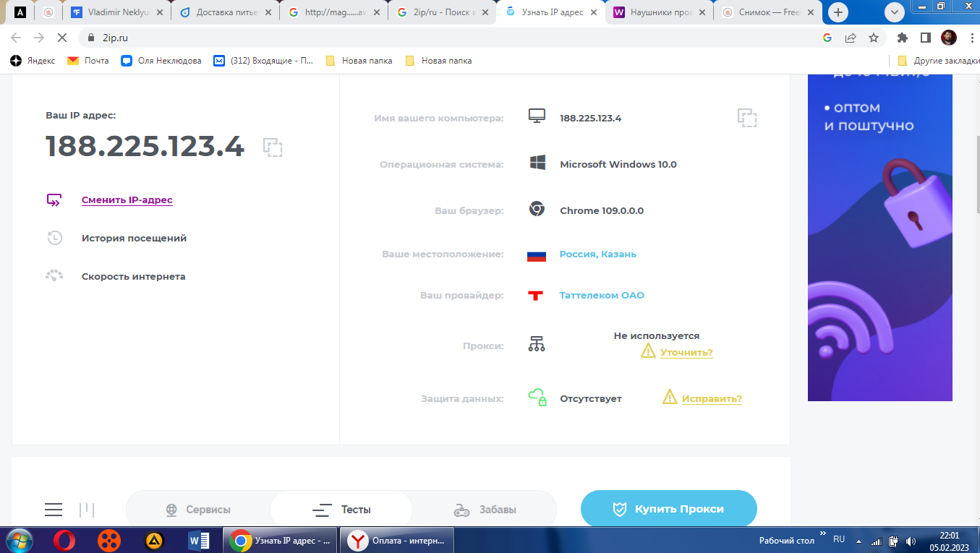Launch Opera from the taskbar
980x553 pixels.
pos(64,540)
